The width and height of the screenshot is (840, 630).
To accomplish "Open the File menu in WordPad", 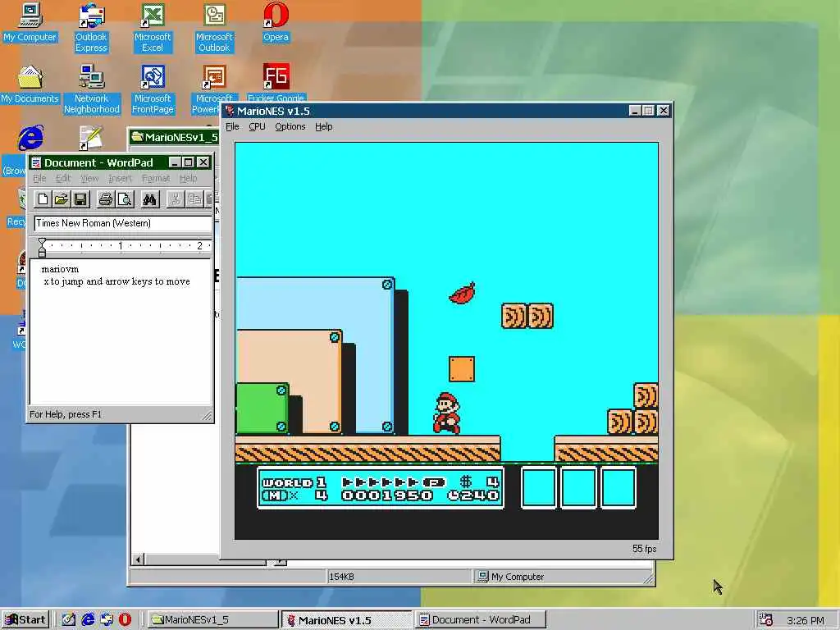I will click(39, 178).
